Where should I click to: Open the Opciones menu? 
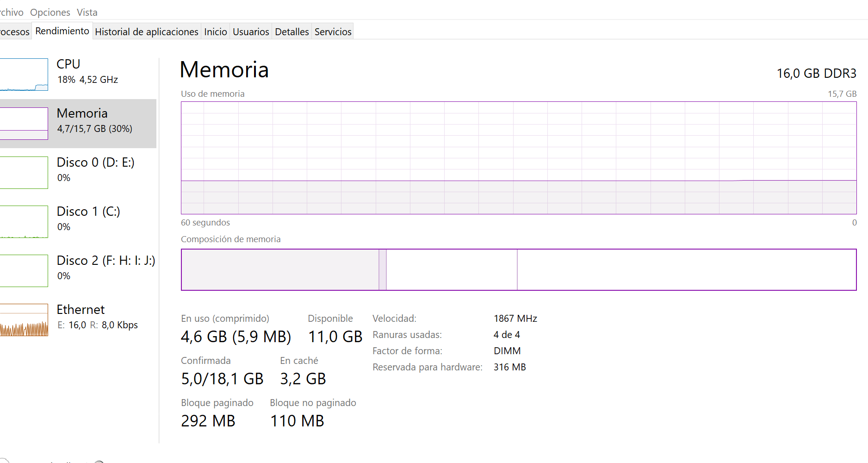(50, 13)
